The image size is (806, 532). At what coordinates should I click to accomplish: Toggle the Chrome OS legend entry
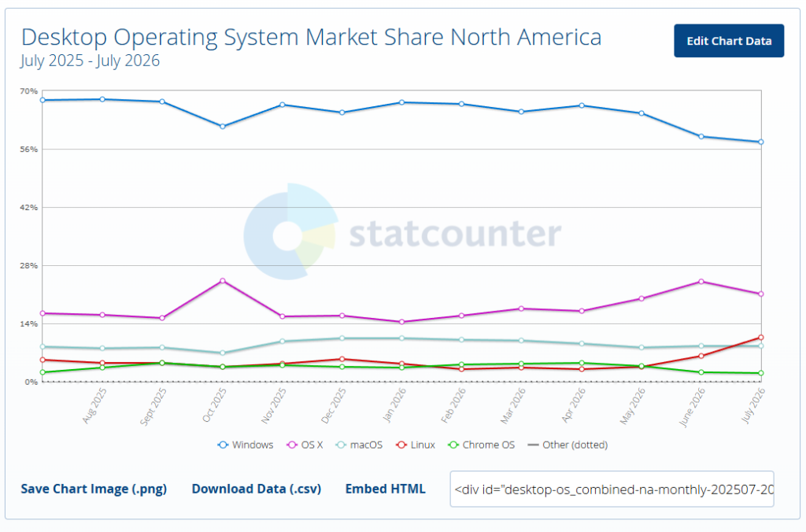point(481,445)
